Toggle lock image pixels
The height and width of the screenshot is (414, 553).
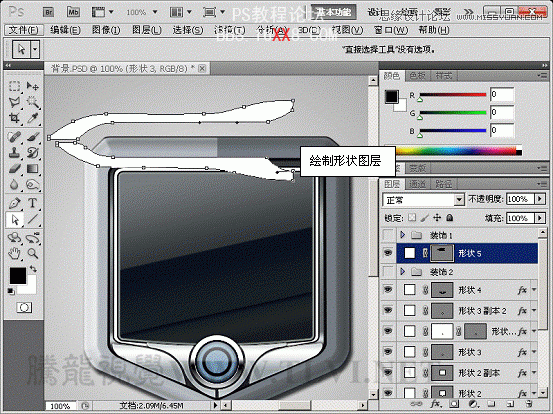(424, 218)
